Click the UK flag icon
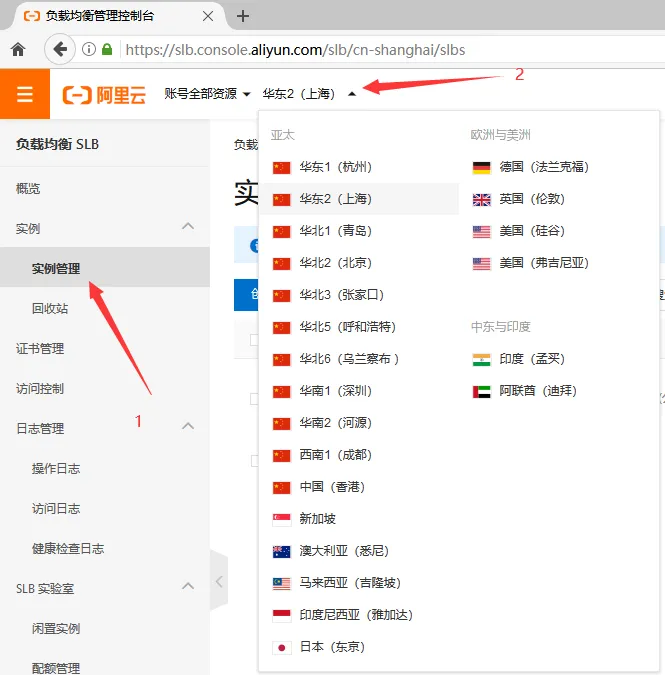This screenshot has width=665, height=675. pyautogui.click(x=481, y=199)
